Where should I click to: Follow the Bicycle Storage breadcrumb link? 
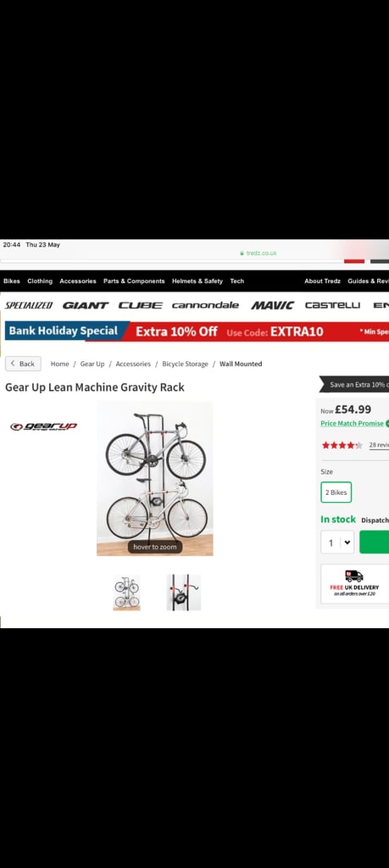click(x=185, y=364)
